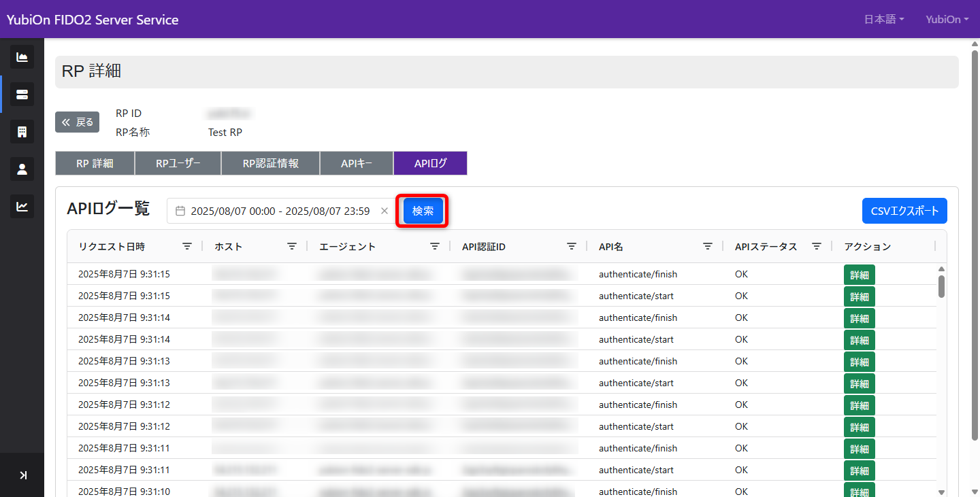The width and height of the screenshot is (980, 497).
Task: Click the table scrollbar down arrow
Action: [x=941, y=492]
